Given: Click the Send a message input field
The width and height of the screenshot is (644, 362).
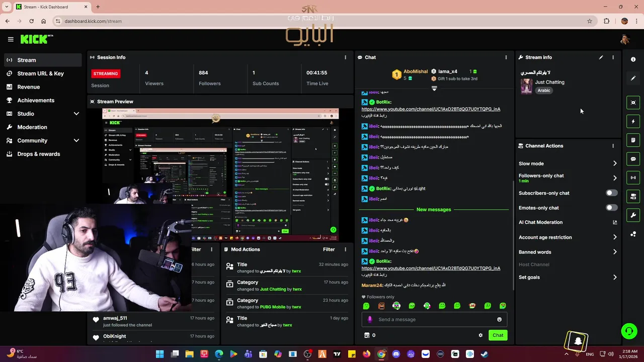Looking at the screenshot, I should [x=434, y=319].
